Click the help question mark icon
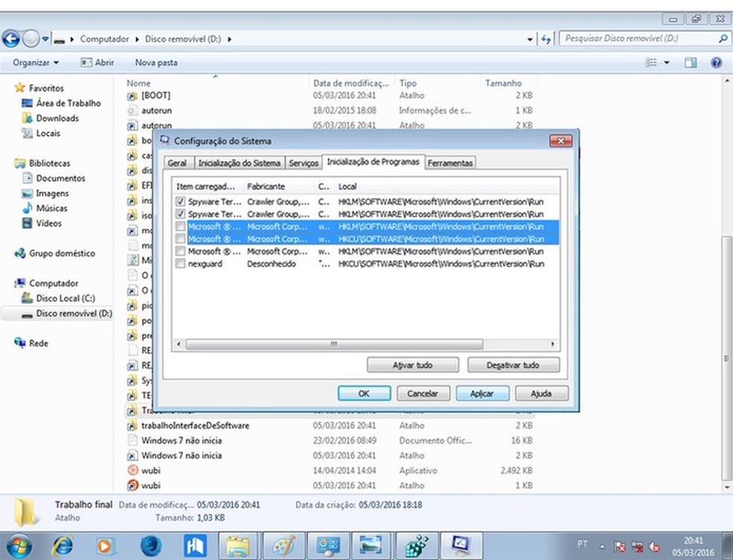The width and height of the screenshot is (733, 560). (x=717, y=63)
